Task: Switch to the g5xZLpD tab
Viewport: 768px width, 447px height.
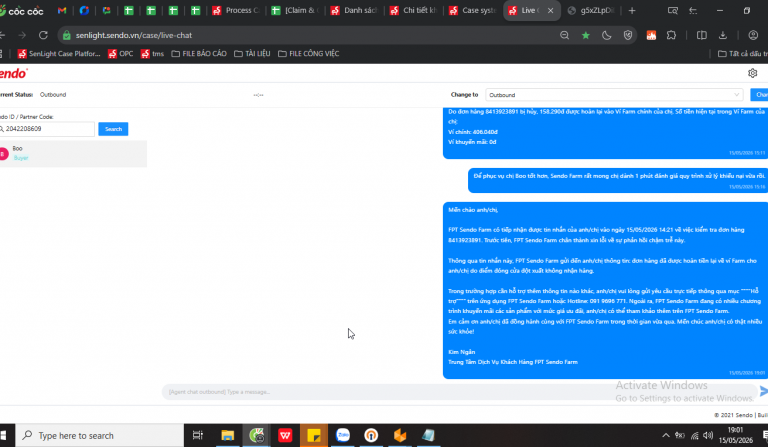Action: pos(592,10)
